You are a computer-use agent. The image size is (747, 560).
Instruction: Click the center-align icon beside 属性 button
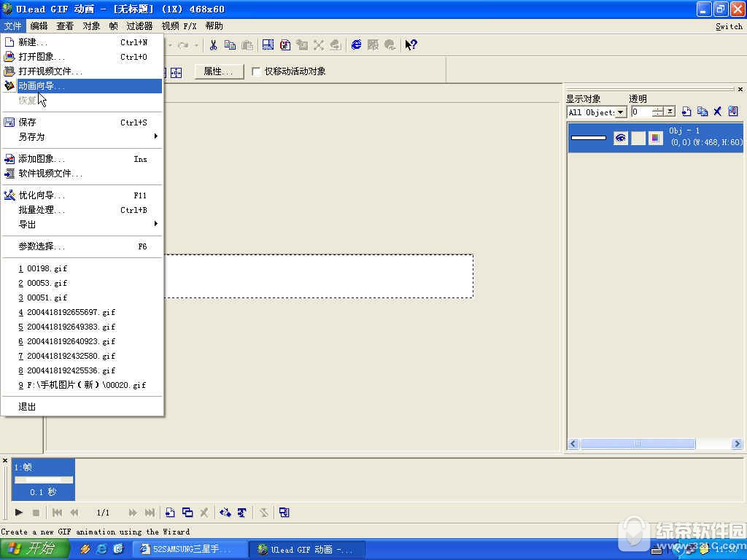[177, 72]
